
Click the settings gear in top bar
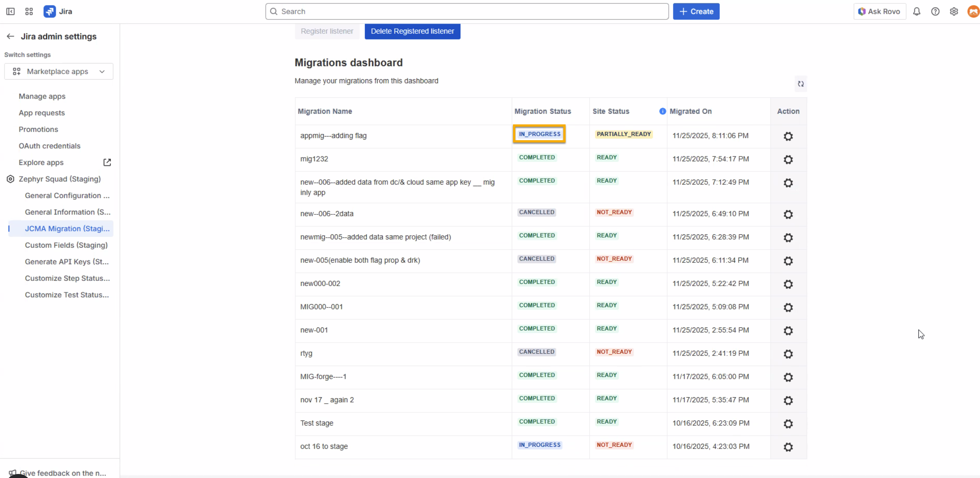pos(954,11)
